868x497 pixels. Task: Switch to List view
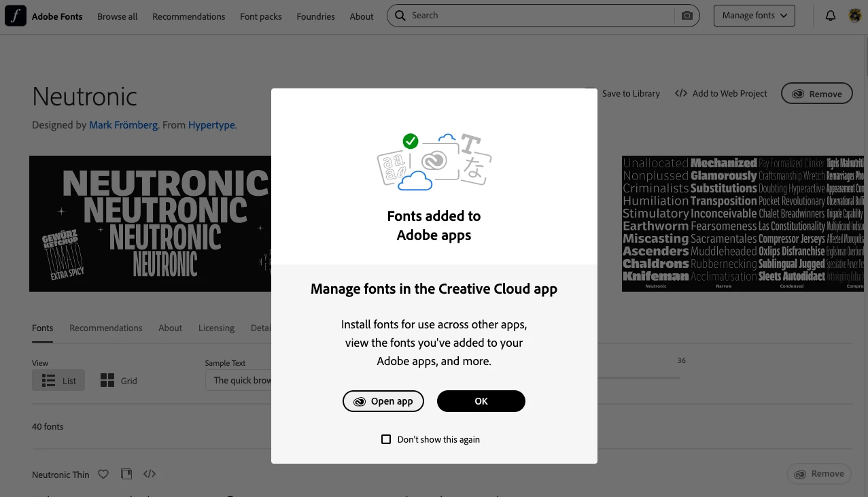coord(58,381)
